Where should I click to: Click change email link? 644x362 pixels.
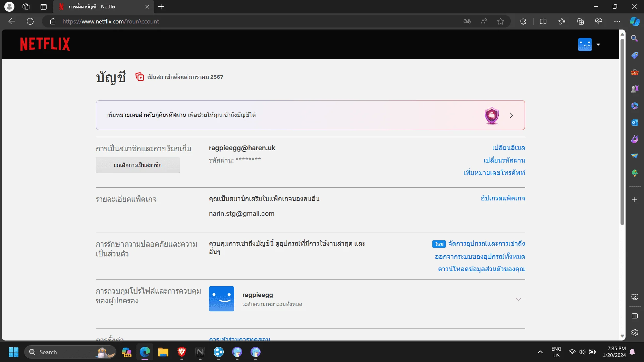click(508, 147)
